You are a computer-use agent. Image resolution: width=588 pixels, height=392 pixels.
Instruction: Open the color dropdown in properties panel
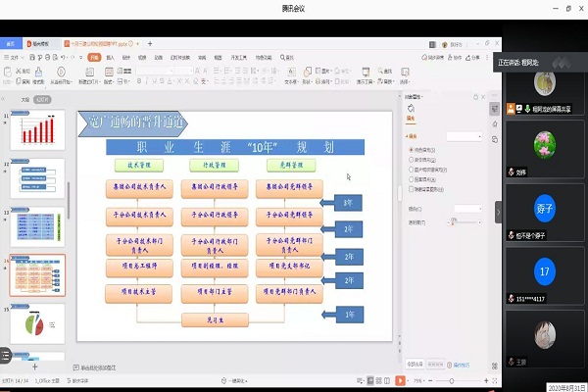coord(465,209)
